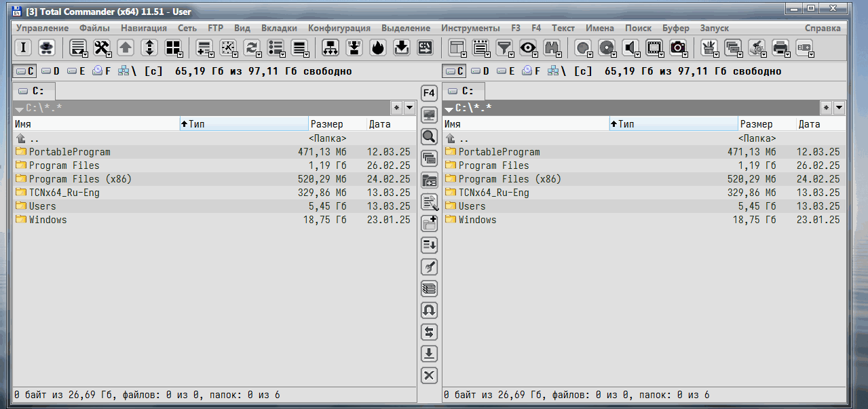
Task: Click the eye toolbar icon
Action: 528,47
